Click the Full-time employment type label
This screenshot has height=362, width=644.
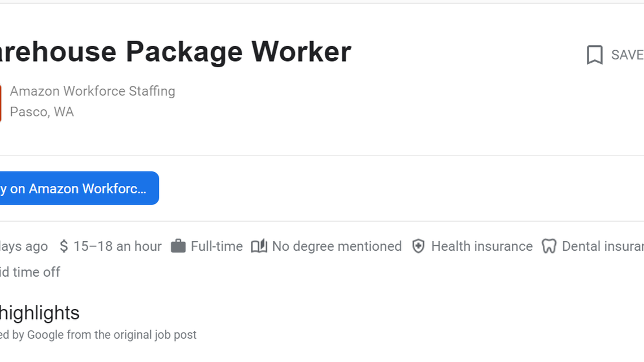pyautogui.click(x=217, y=246)
